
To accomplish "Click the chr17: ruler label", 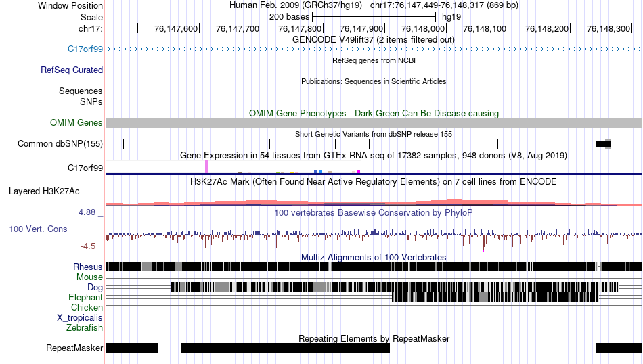I will pyautogui.click(x=91, y=28).
